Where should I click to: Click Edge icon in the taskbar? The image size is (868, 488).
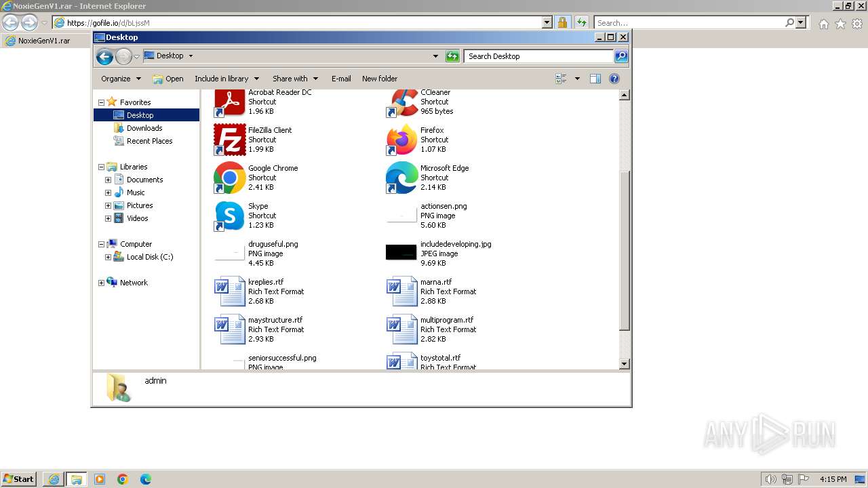(146, 479)
